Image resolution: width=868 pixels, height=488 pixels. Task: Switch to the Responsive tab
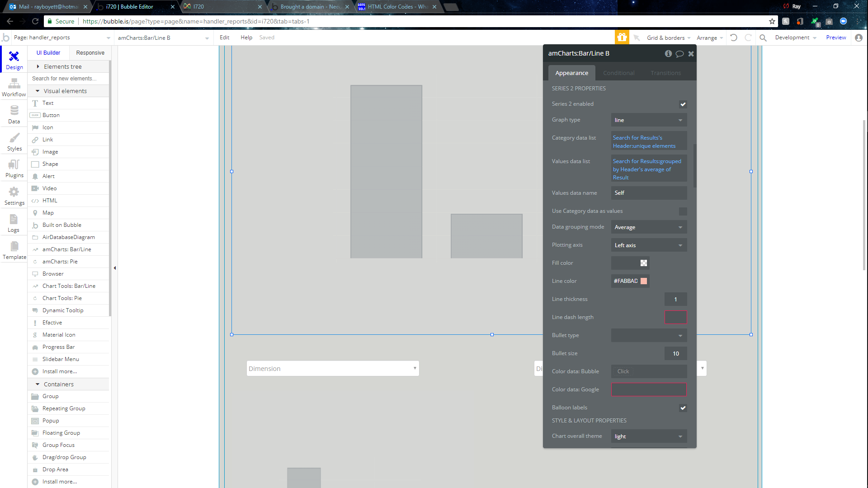(x=90, y=53)
